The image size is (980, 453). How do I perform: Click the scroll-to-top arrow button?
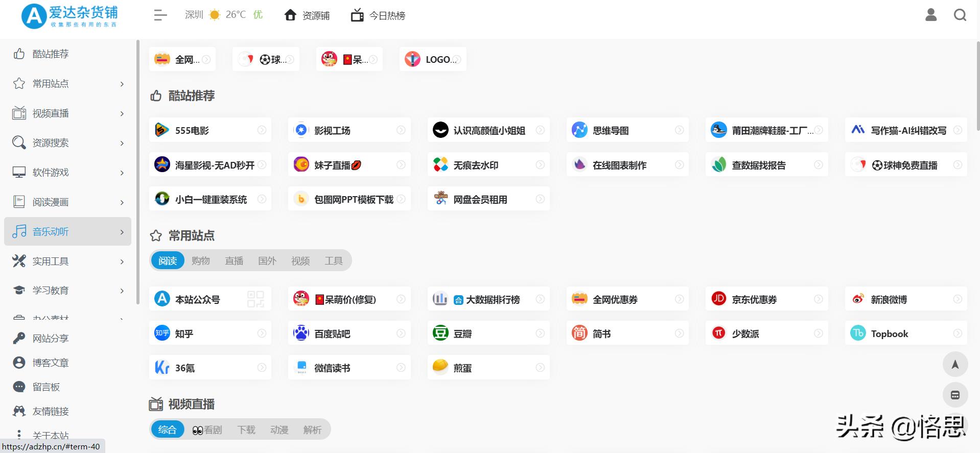954,365
